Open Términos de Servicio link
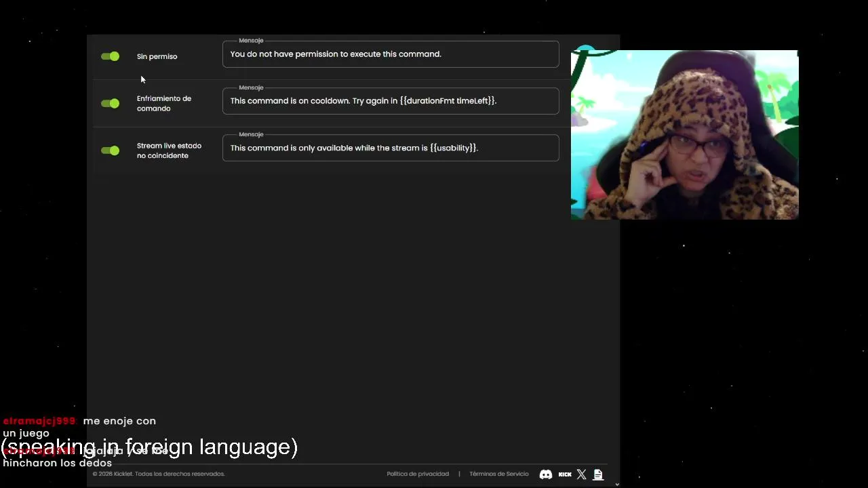The image size is (868, 488). coord(499,474)
